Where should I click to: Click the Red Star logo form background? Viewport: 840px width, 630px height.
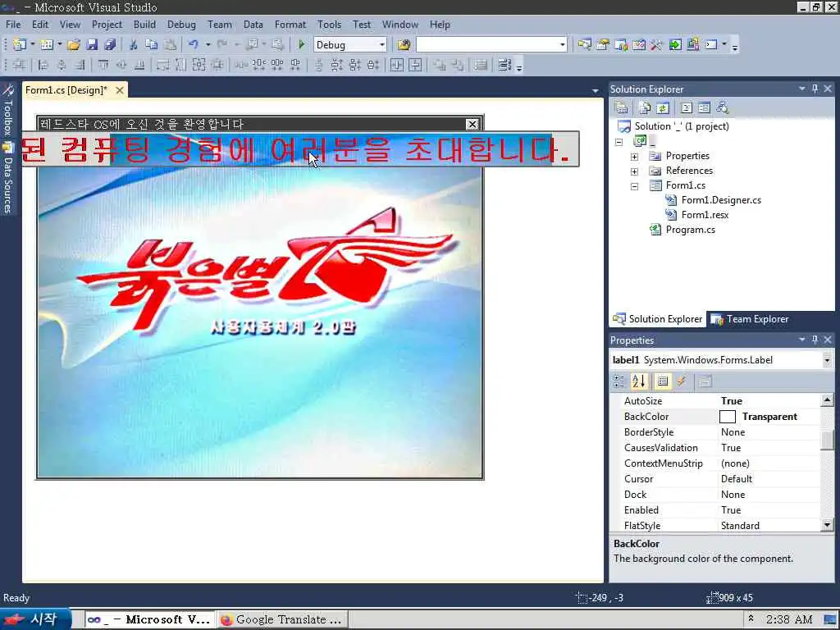pos(260,322)
